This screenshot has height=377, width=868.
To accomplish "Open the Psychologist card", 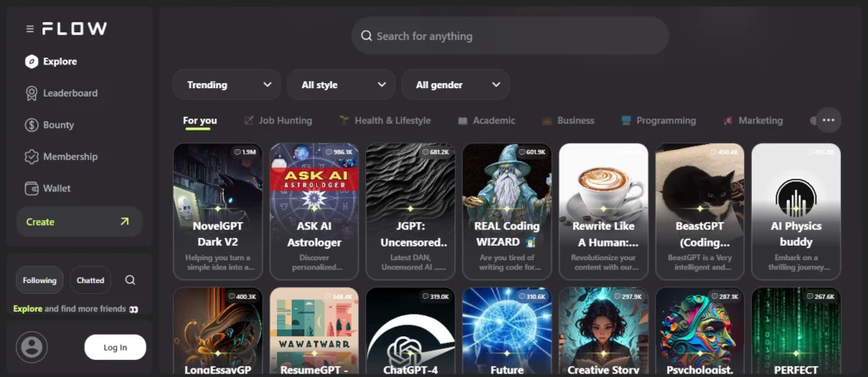I will (x=699, y=331).
